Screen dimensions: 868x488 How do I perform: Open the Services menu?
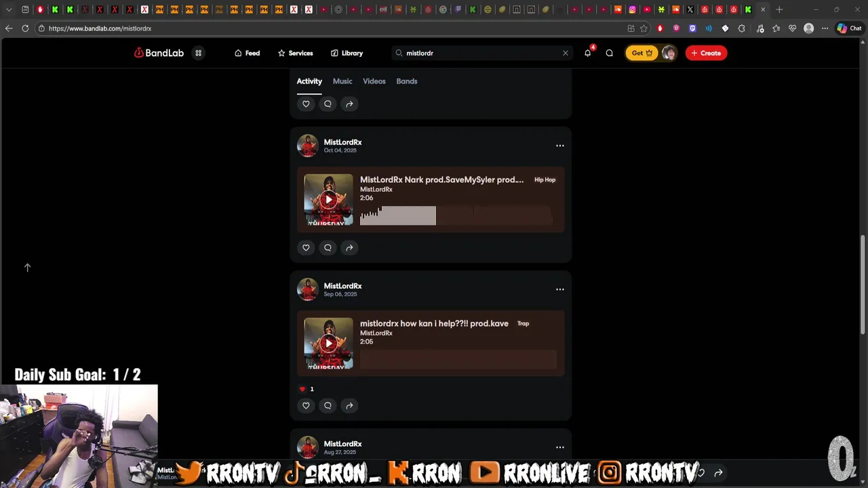[x=295, y=53]
